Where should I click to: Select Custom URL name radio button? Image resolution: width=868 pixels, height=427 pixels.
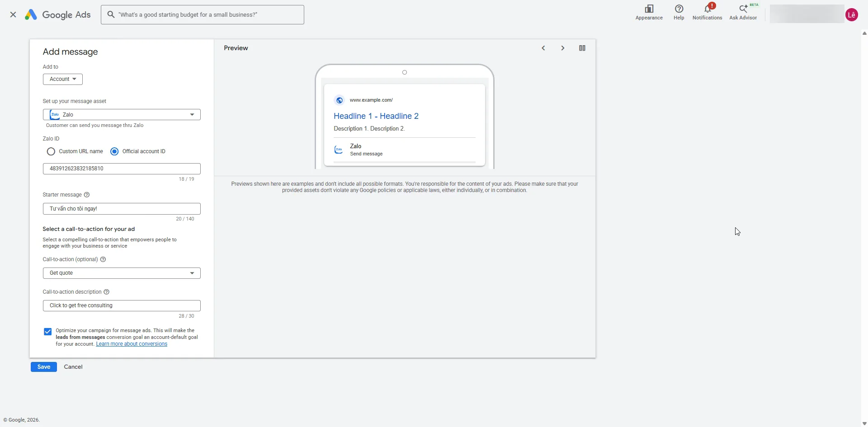tap(51, 151)
